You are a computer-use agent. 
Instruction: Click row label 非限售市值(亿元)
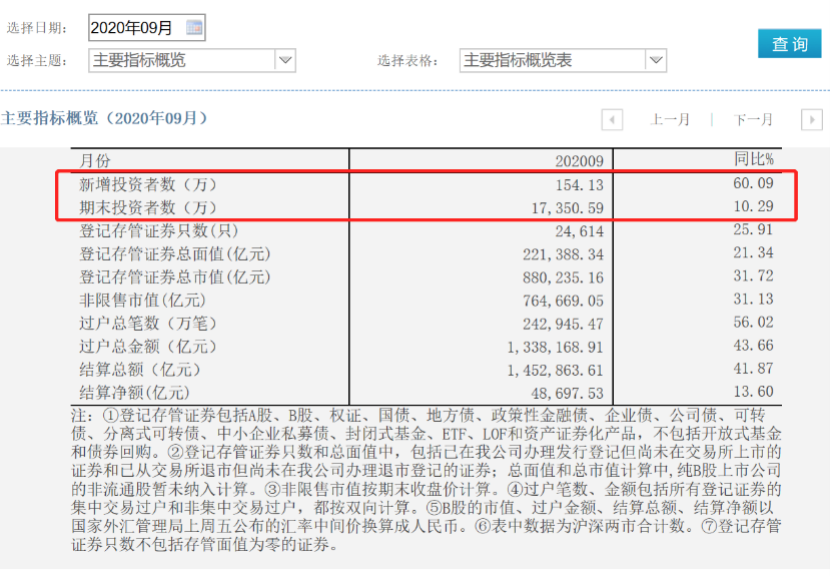coord(142,300)
